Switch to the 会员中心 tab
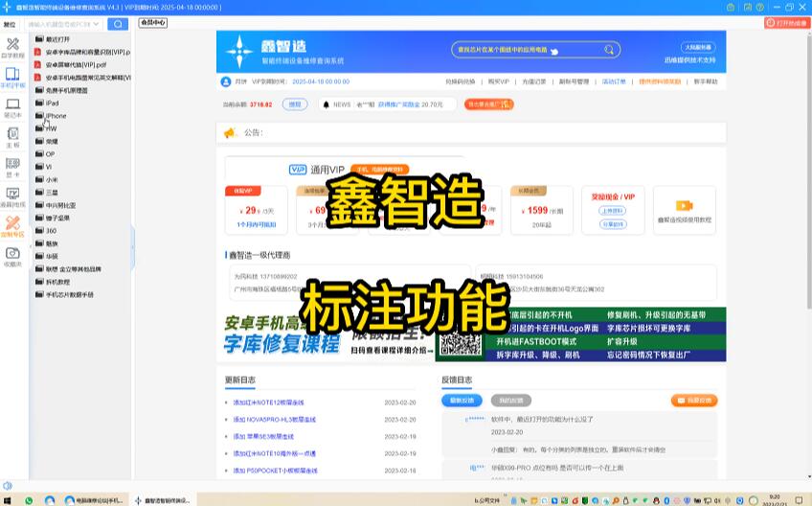 tap(153, 22)
